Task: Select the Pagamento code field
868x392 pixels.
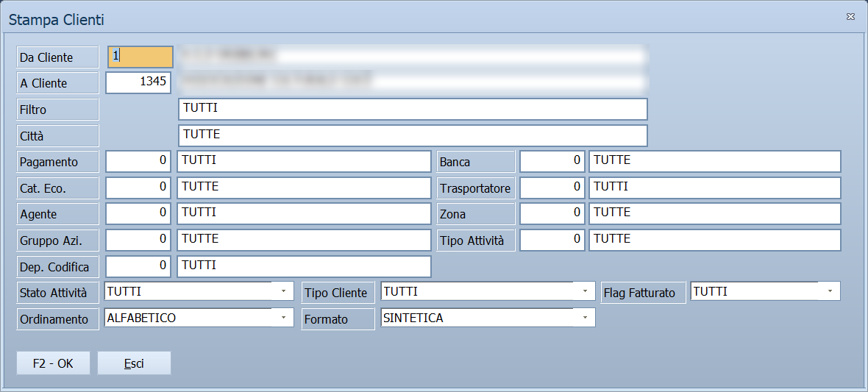Action: click(x=138, y=161)
